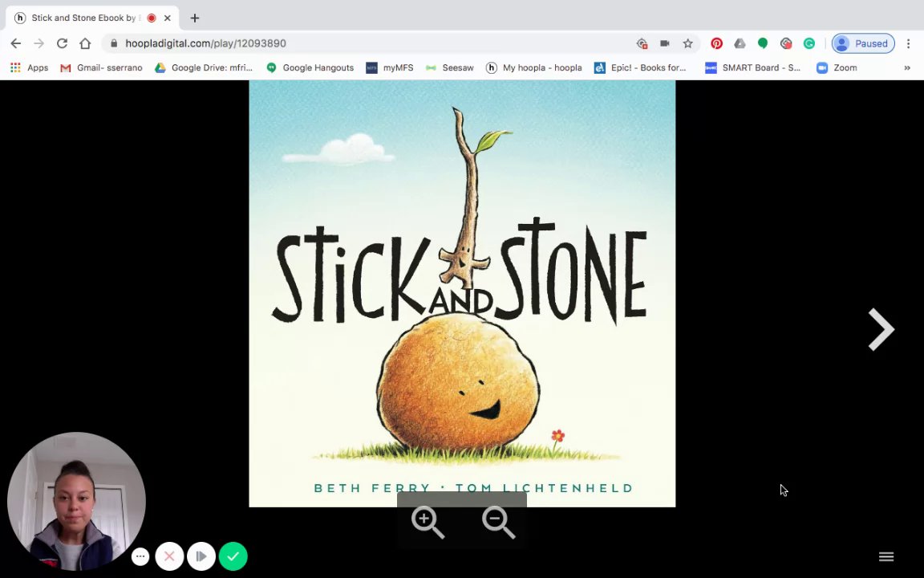Finish recording with green checkmark
The width and height of the screenshot is (924, 578).
pos(233,556)
